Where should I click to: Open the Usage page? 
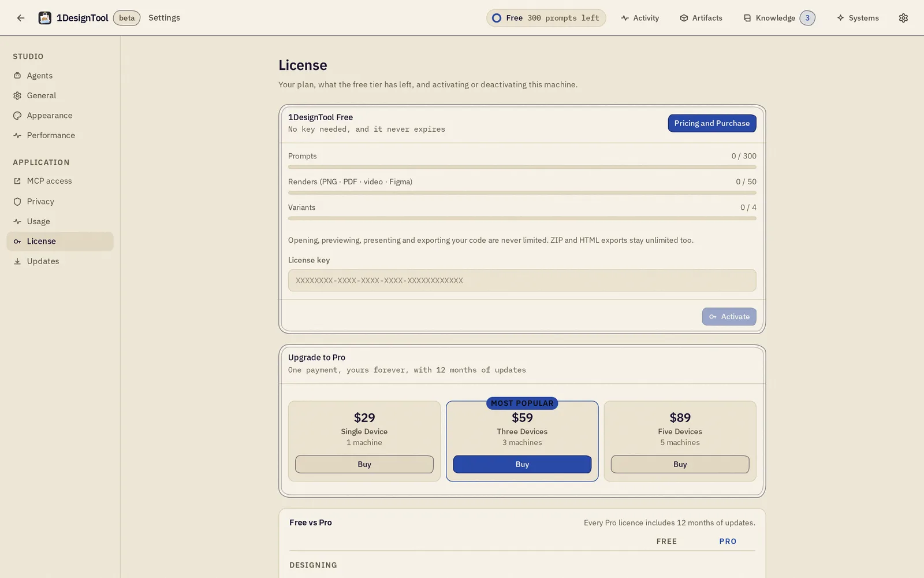[60, 221]
